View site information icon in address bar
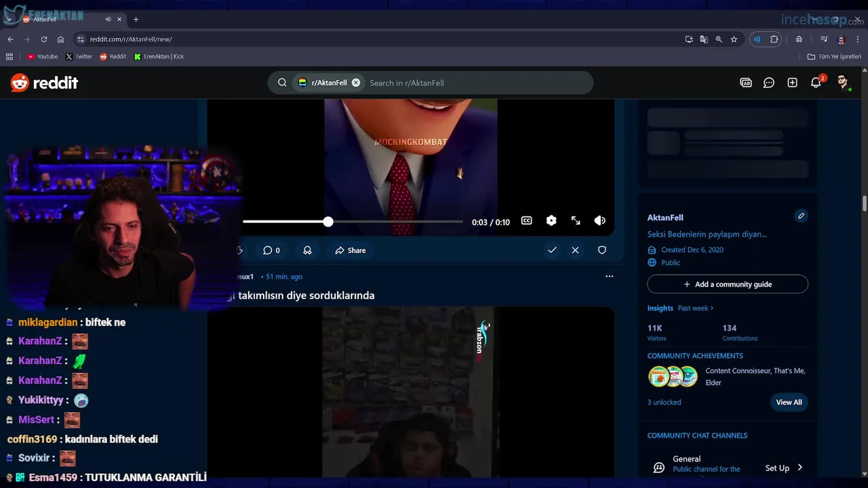This screenshot has height=488, width=868. 80,39
